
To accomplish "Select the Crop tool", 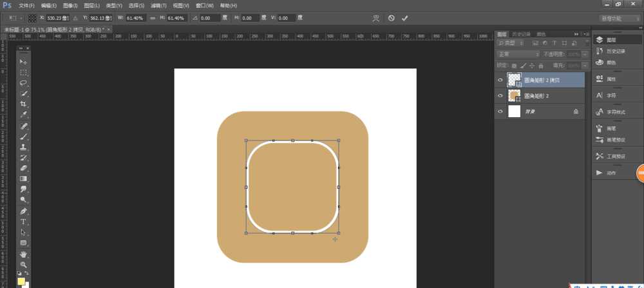I will click(23, 104).
